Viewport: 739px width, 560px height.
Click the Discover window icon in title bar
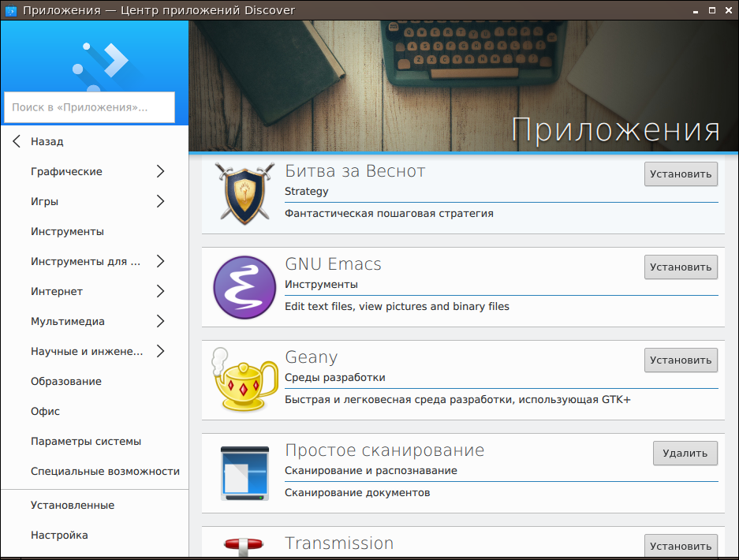coord(11,10)
